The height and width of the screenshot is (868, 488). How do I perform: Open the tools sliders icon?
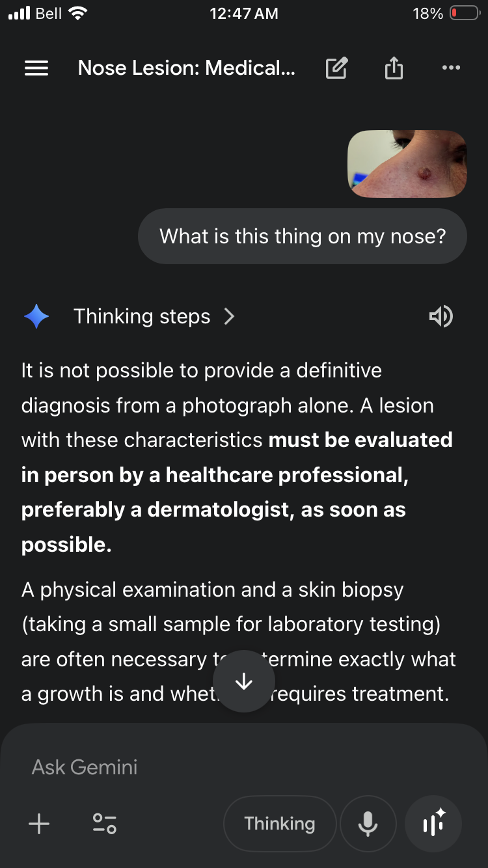104,824
